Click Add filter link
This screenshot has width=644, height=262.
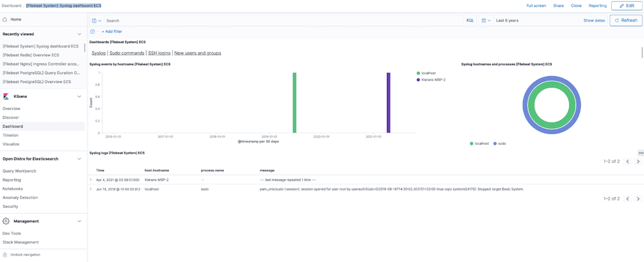(111, 31)
